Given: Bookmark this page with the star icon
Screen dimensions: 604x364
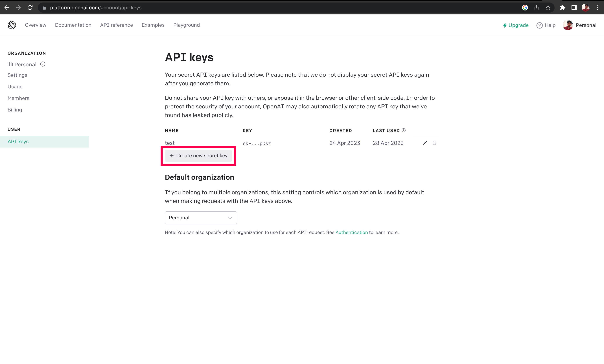Looking at the screenshot, I should click(548, 8).
